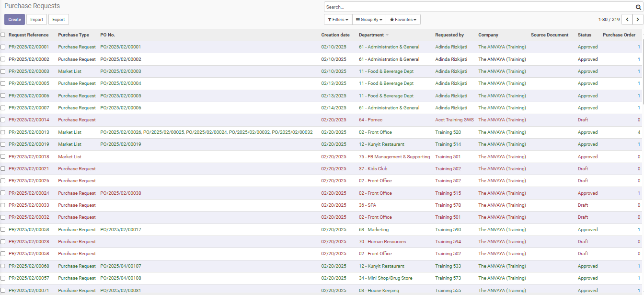This screenshot has width=644, height=295.
Task: Open the Favorites dropdown menu
Action: (403, 20)
